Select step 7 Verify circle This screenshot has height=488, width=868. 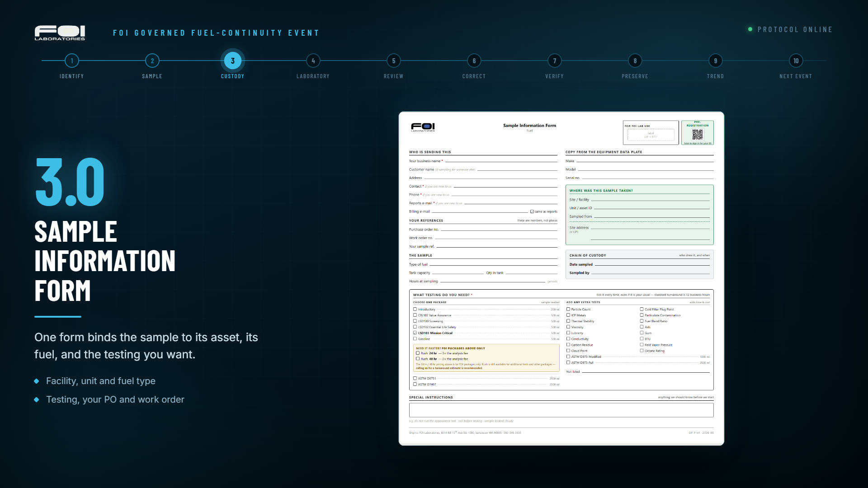tap(555, 61)
